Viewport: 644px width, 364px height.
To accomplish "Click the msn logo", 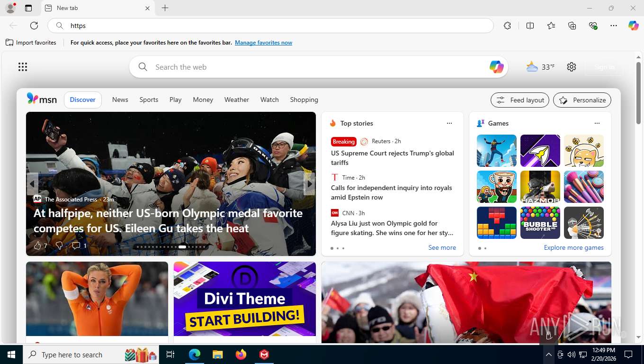I will (42, 99).
